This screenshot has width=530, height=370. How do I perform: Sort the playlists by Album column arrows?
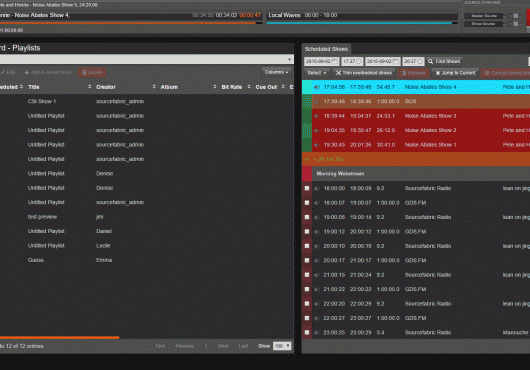pyautogui.click(x=215, y=87)
